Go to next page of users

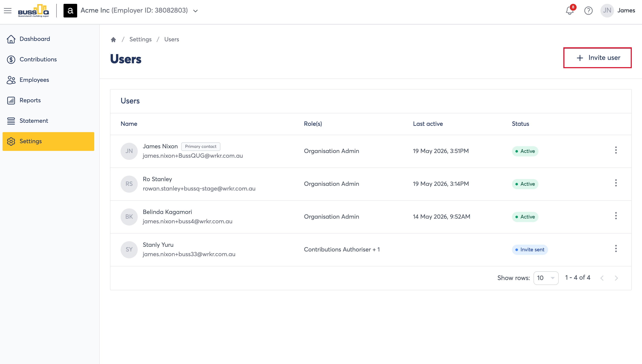pyautogui.click(x=616, y=278)
